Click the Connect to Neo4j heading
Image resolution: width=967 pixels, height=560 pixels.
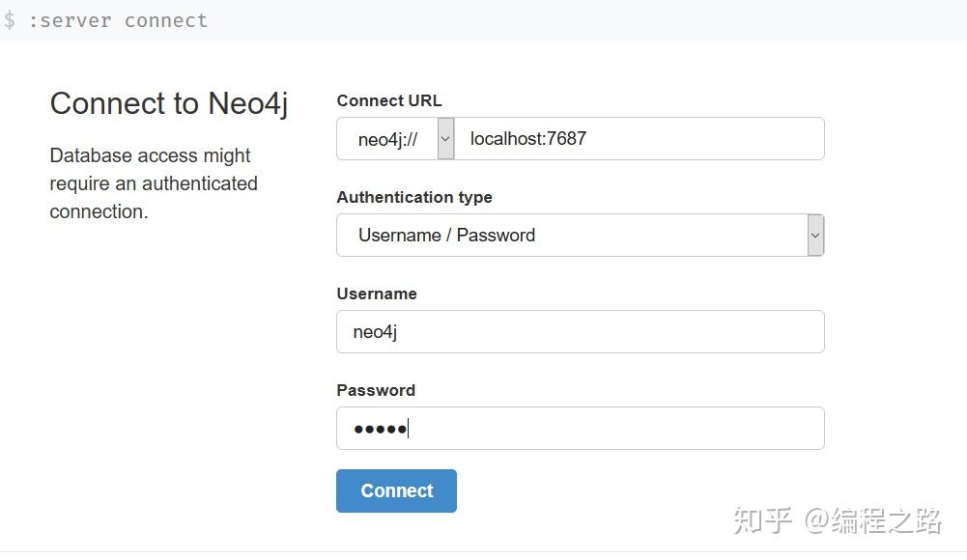tap(169, 103)
